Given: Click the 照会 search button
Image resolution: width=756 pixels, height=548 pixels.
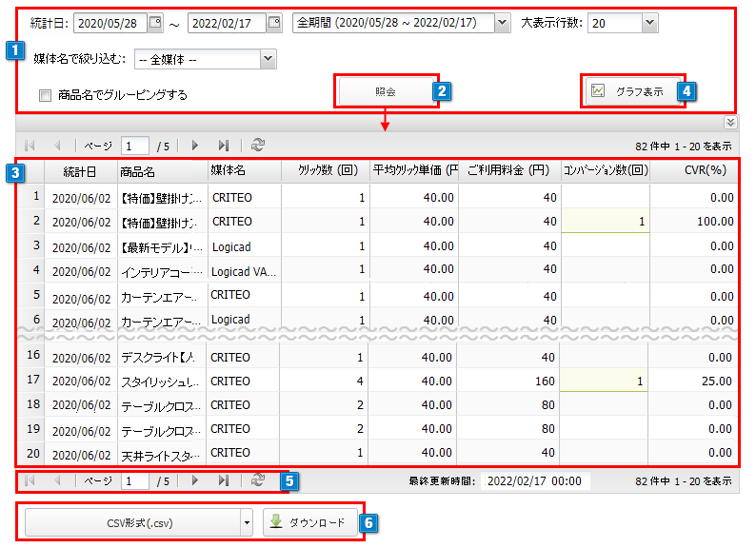Looking at the screenshot, I should (386, 92).
